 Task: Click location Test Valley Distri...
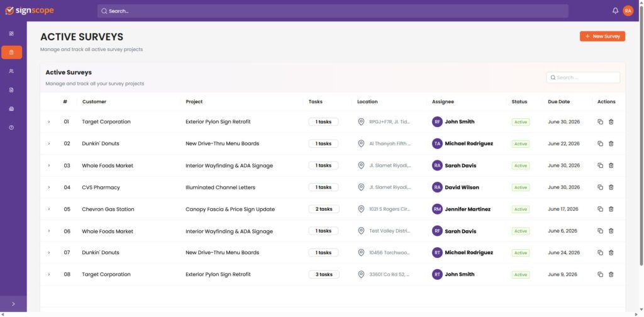tap(389, 231)
